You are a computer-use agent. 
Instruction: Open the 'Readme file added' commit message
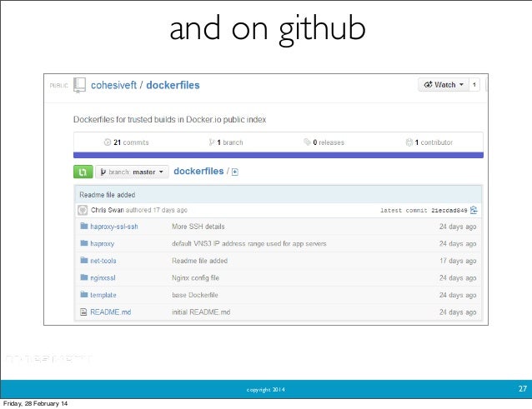click(x=108, y=195)
